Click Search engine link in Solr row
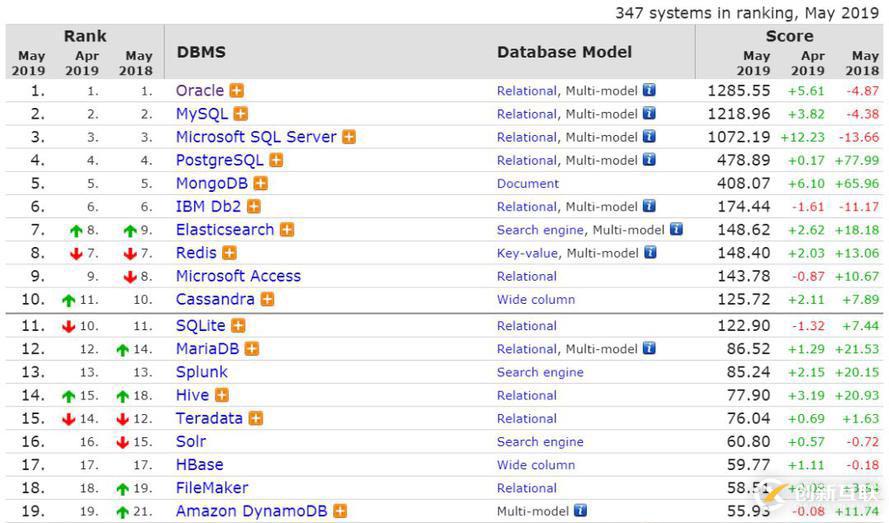The width and height of the screenshot is (889, 523). 540,442
